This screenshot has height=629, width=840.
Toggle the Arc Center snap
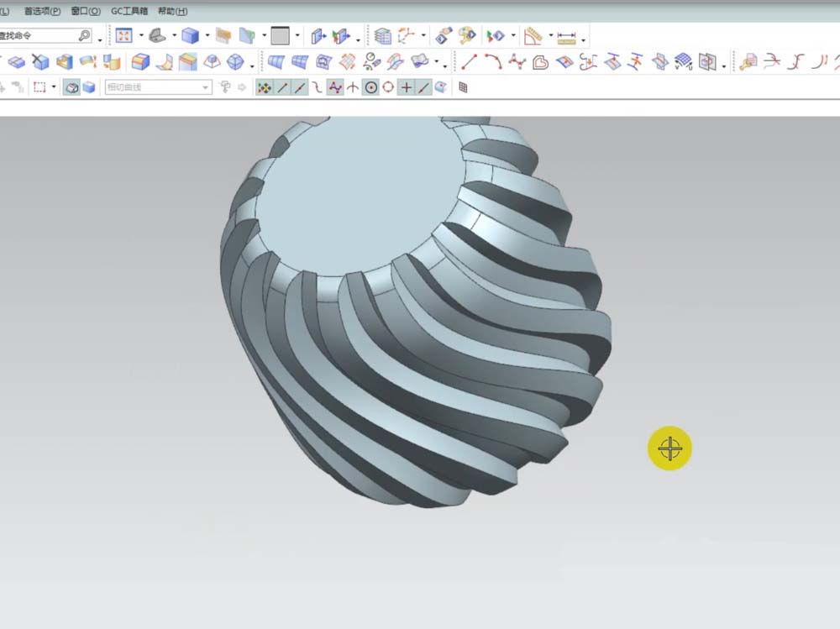pyautogui.click(x=370, y=87)
